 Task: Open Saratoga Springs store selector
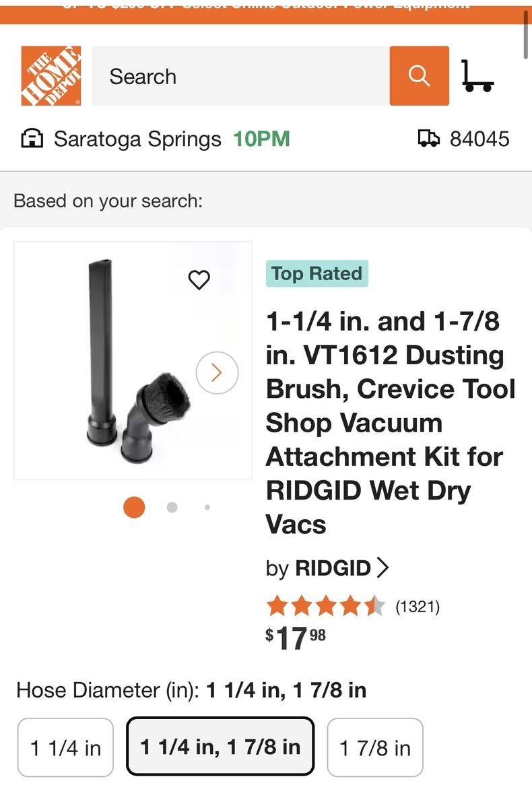pos(137,139)
